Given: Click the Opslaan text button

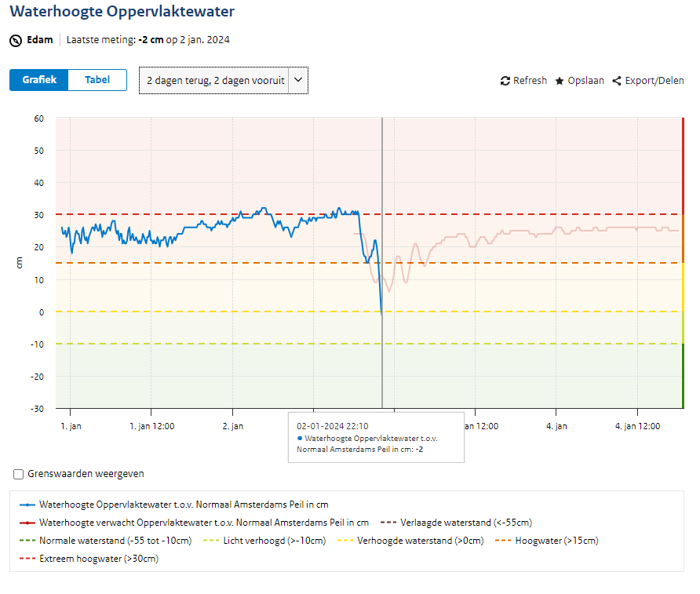Looking at the screenshot, I should [x=585, y=81].
